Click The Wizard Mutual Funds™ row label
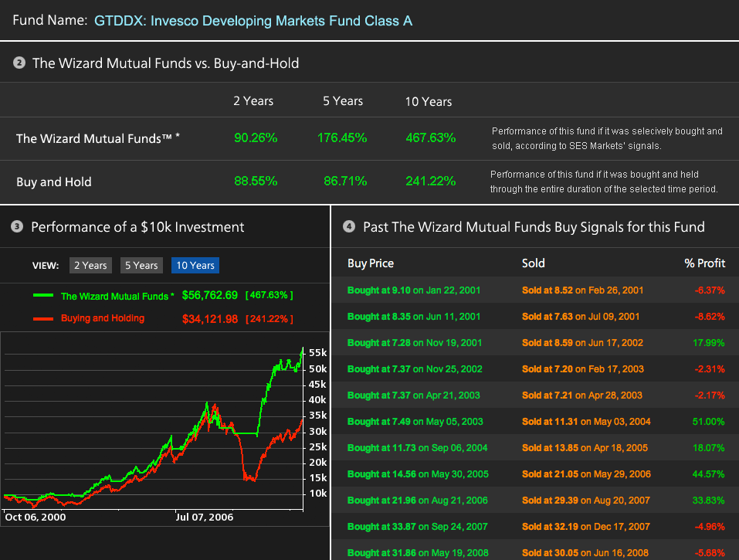The image size is (739, 560). (98, 138)
